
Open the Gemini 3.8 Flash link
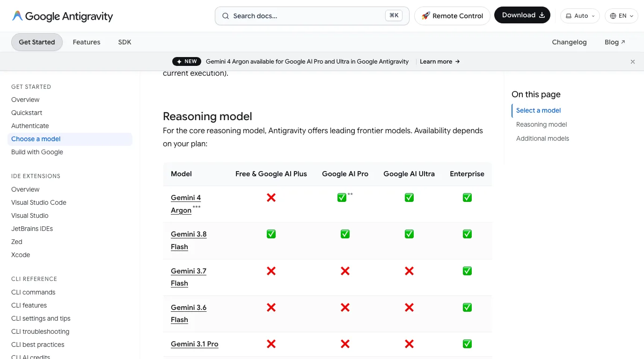[189, 240]
